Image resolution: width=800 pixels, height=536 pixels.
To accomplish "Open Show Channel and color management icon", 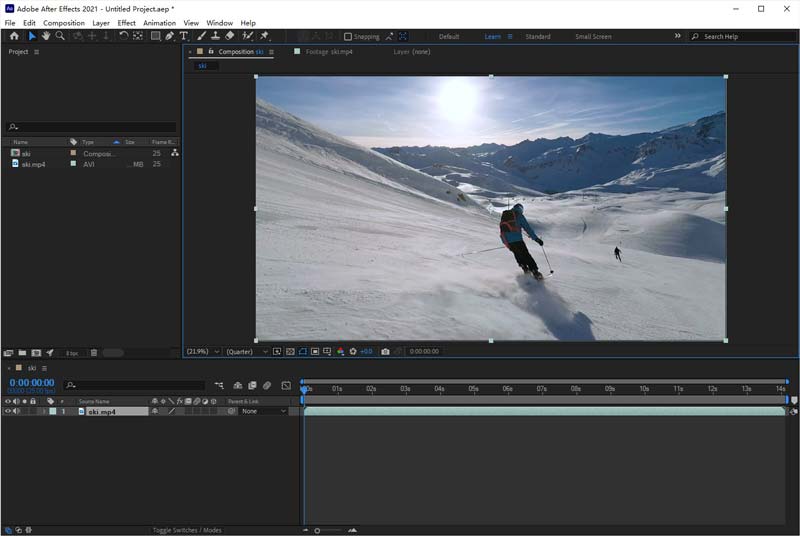I will tap(340, 351).
